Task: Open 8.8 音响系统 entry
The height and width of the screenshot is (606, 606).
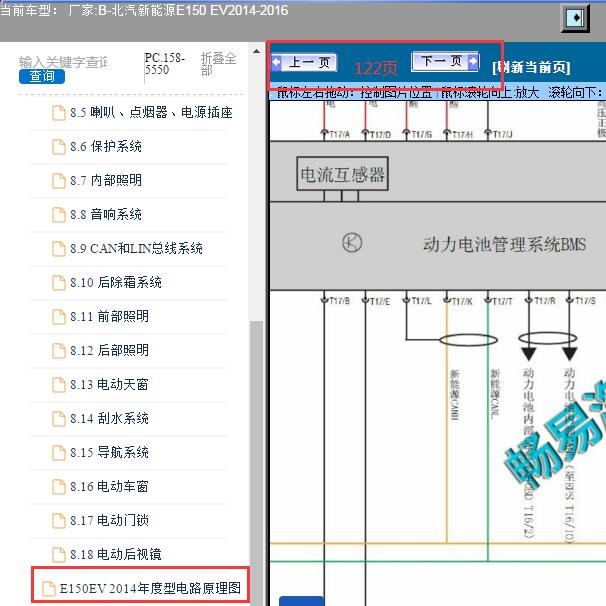Action: tap(106, 214)
